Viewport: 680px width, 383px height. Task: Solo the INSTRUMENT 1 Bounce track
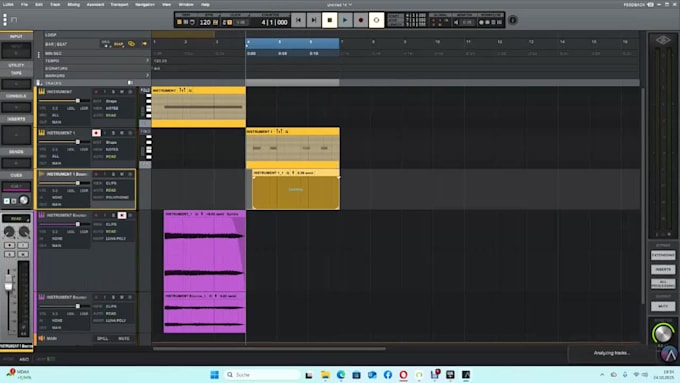tap(114, 174)
